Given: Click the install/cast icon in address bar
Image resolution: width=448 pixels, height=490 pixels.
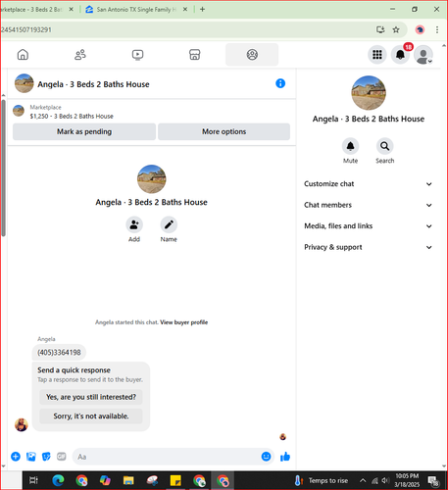Looking at the screenshot, I should 380,29.
